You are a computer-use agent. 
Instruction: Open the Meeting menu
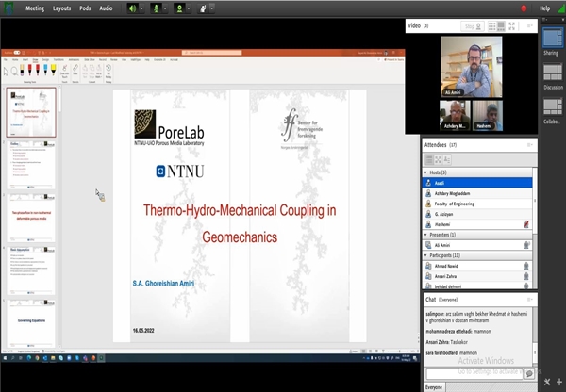click(x=34, y=8)
